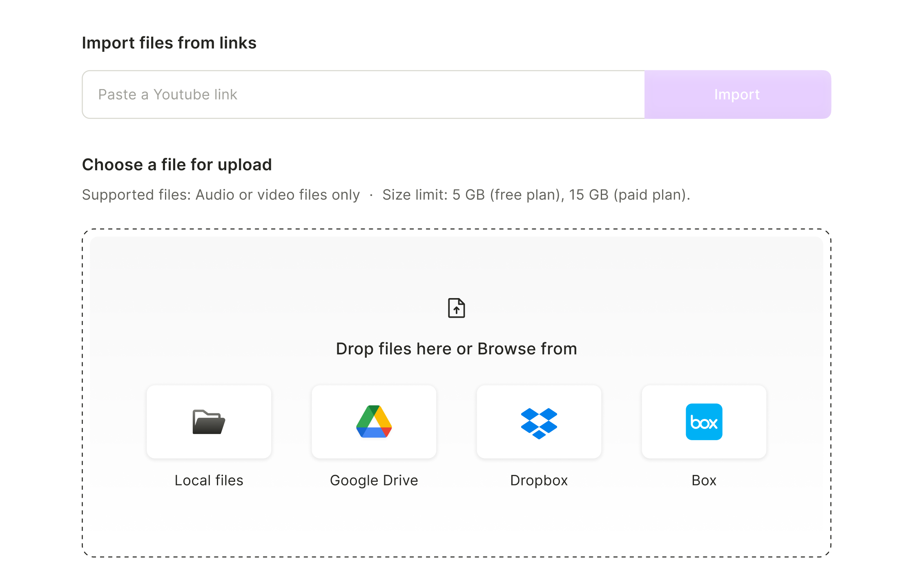Click the upload file icon above drop text

point(456,308)
